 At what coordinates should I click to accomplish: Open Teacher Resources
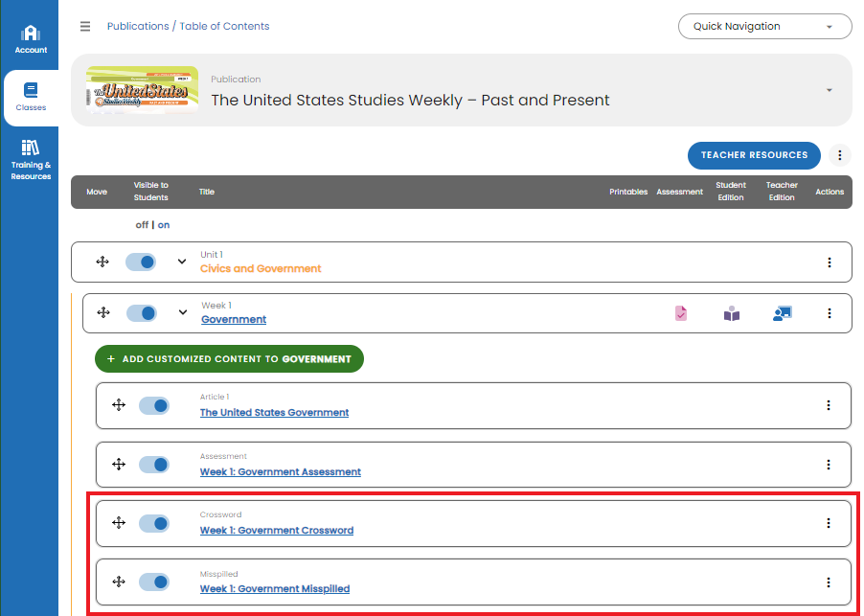(x=754, y=155)
